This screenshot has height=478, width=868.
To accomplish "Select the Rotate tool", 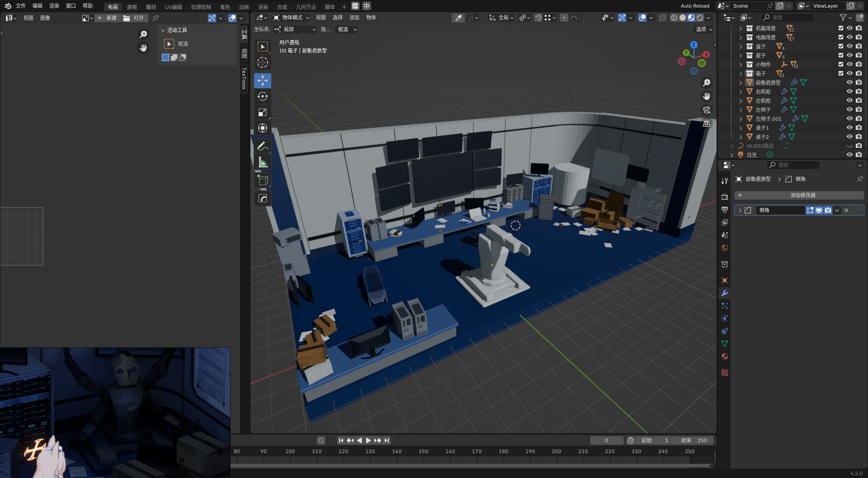I will [x=262, y=96].
